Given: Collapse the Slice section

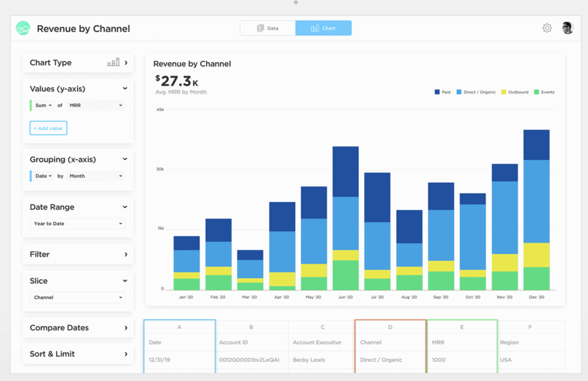Looking at the screenshot, I should [125, 281].
